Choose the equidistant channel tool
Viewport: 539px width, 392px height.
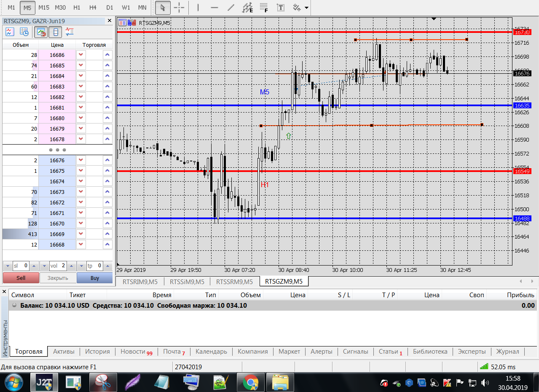pos(247,8)
